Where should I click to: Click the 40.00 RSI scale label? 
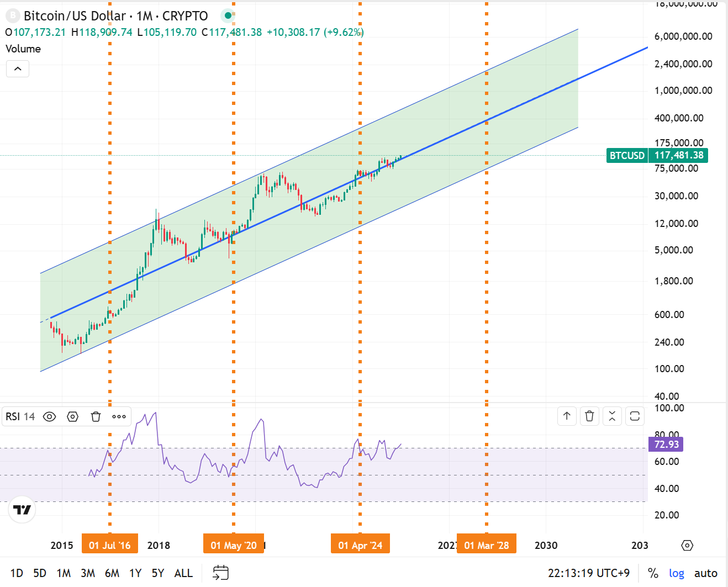(667, 489)
